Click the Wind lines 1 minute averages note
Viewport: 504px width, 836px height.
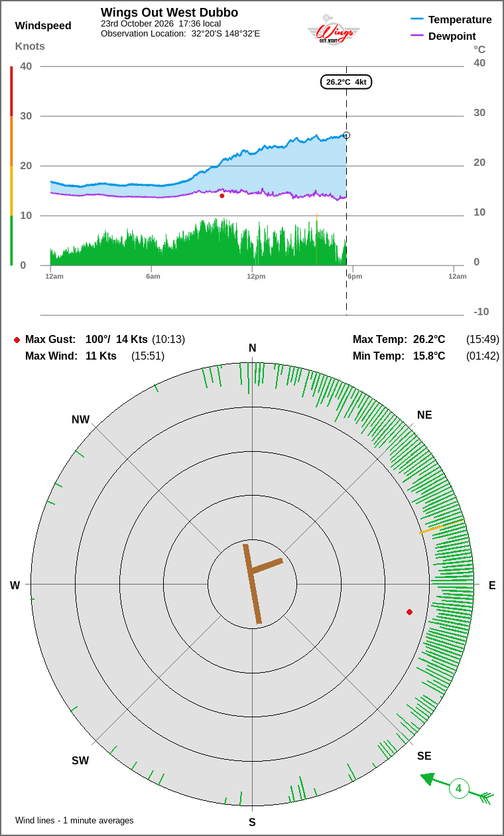pyautogui.click(x=74, y=821)
